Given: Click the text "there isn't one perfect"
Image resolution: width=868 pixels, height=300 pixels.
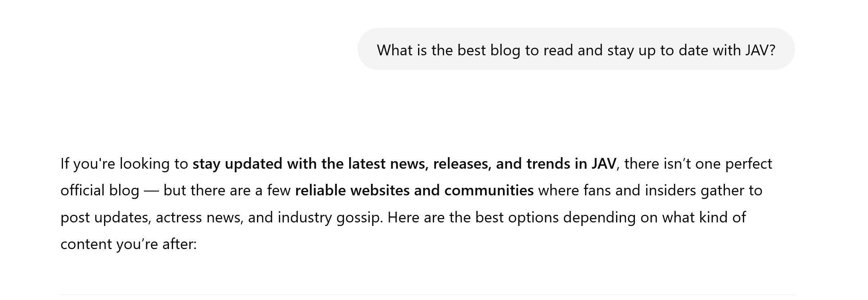Looking at the screenshot, I should (698, 164).
